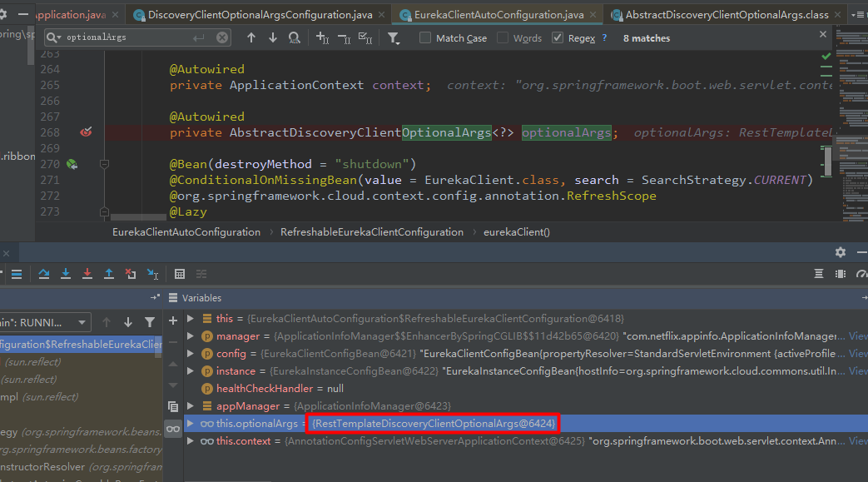This screenshot has width=868, height=482.
Task: Select next frame down arrow
Action: tap(128, 322)
